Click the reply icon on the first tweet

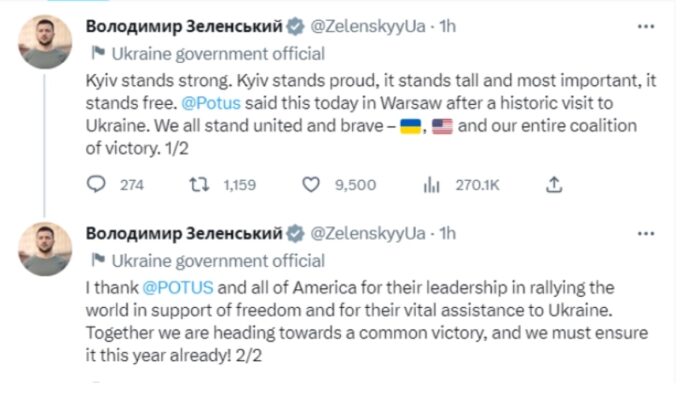(96, 184)
